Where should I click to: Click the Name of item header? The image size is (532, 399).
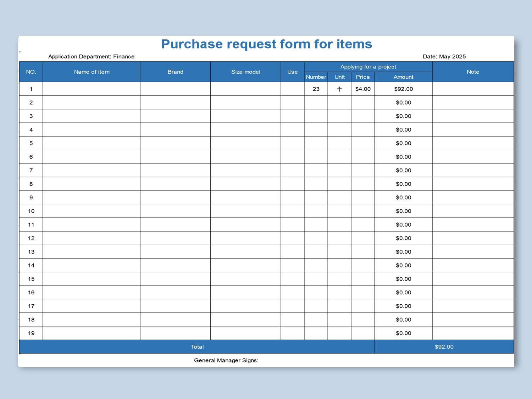[91, 72]
